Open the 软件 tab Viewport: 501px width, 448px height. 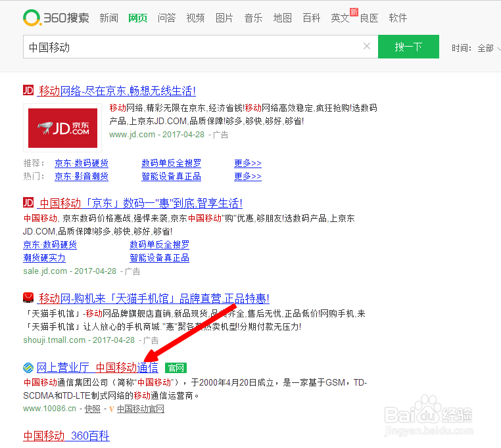(398, 18)
